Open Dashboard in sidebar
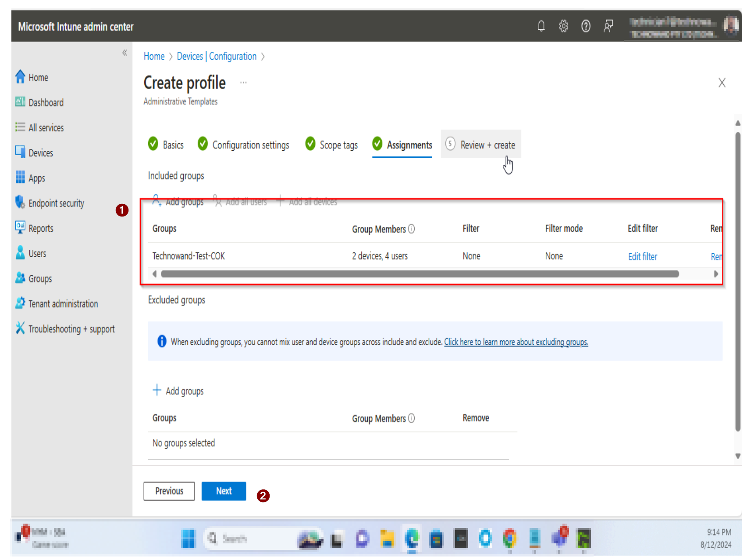The width and height of the screenshot is (747, 560). (x=46, y=103)
